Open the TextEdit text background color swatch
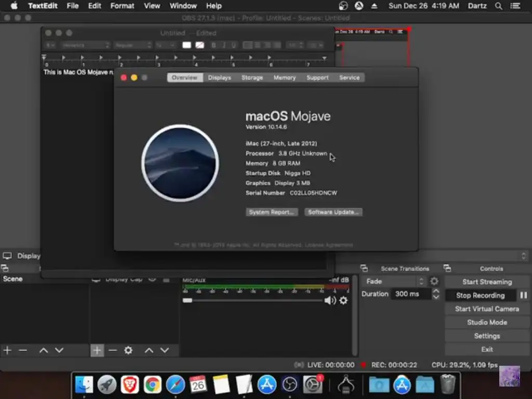Viewport: 532px width, 399px height. [199, 45]
